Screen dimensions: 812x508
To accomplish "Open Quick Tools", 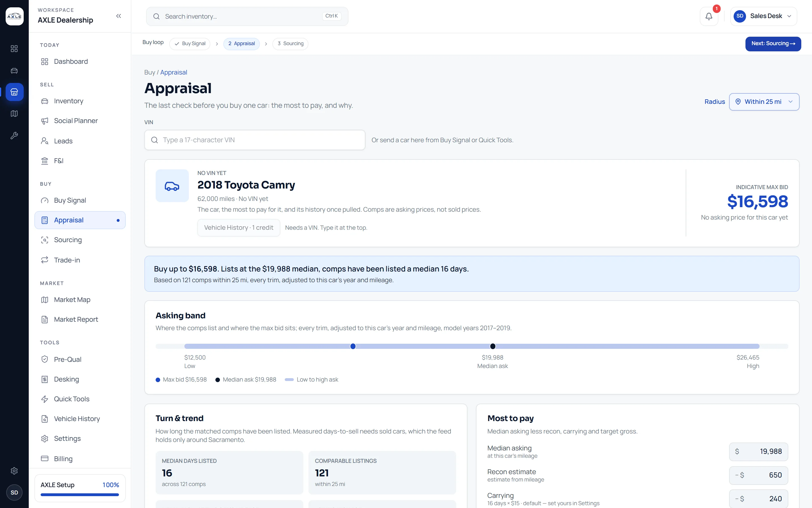I will click(x=80, y=399).
